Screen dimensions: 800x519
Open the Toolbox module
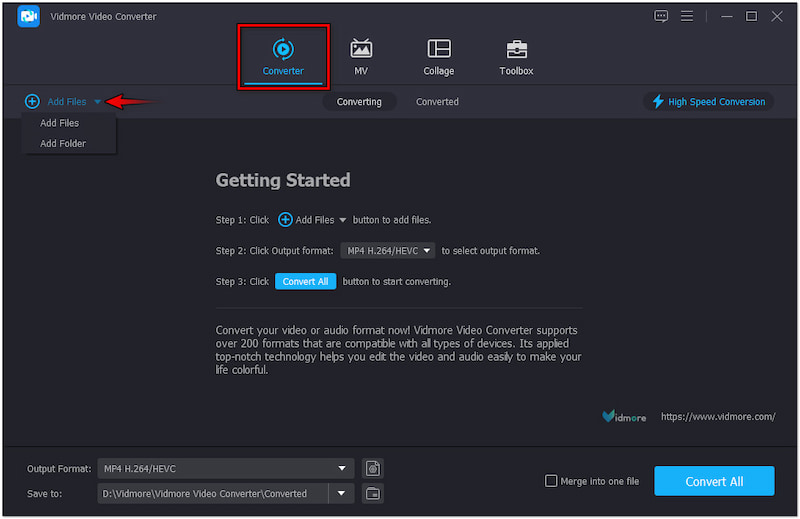pyautogui.click(x=516, y=57)
